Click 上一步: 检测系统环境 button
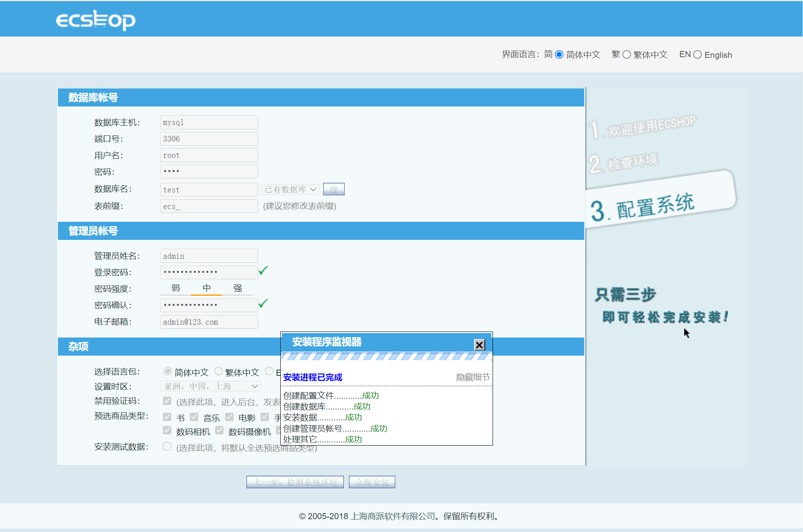The image size is (803, 532). (x=295, y=482)
